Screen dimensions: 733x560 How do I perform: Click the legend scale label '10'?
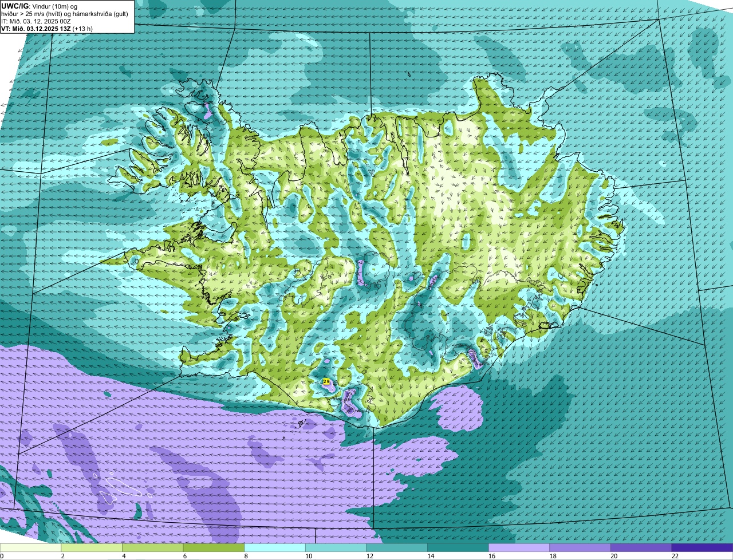pyautogui.click(x=308, y=556)
